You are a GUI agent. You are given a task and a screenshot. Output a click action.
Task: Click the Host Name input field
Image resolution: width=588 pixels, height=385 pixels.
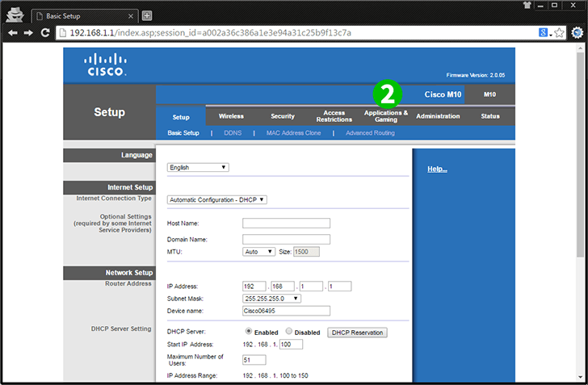286,223
